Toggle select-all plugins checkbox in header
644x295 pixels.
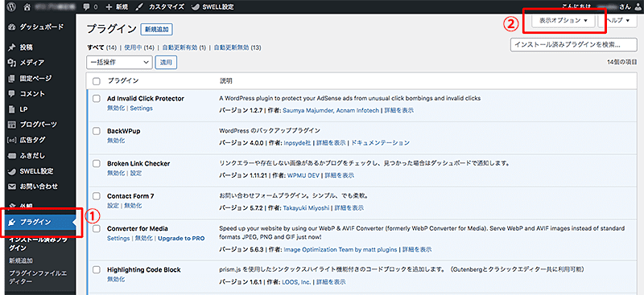point(97,81)
